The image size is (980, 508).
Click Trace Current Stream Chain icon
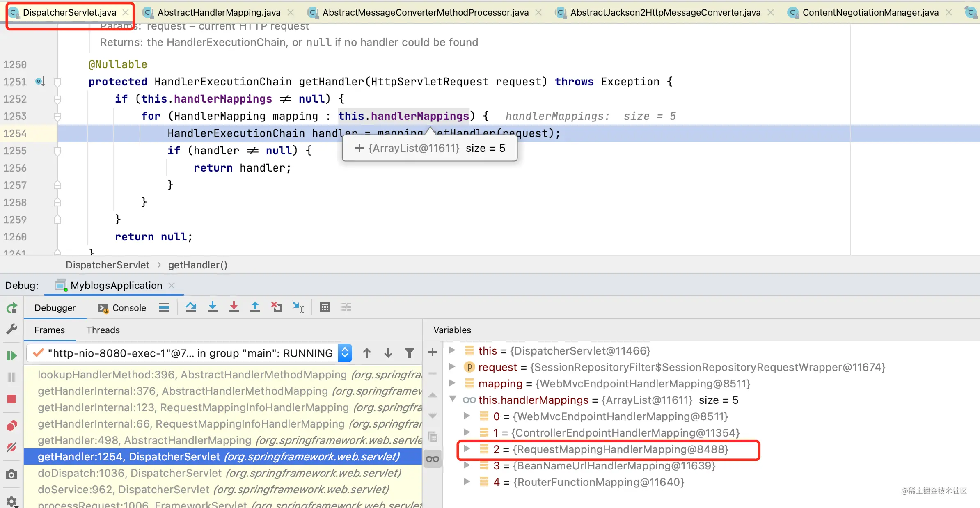tap(346, 307)
